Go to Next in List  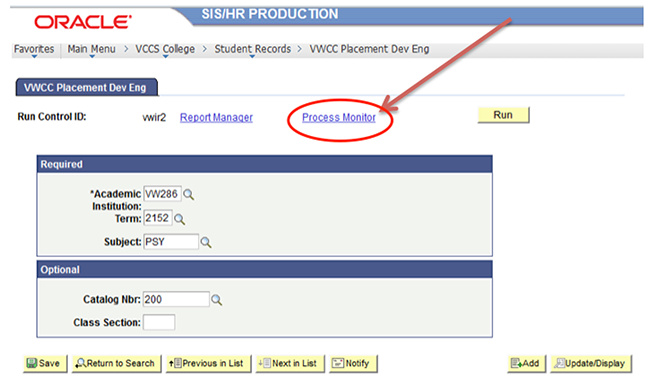[290, 364]
